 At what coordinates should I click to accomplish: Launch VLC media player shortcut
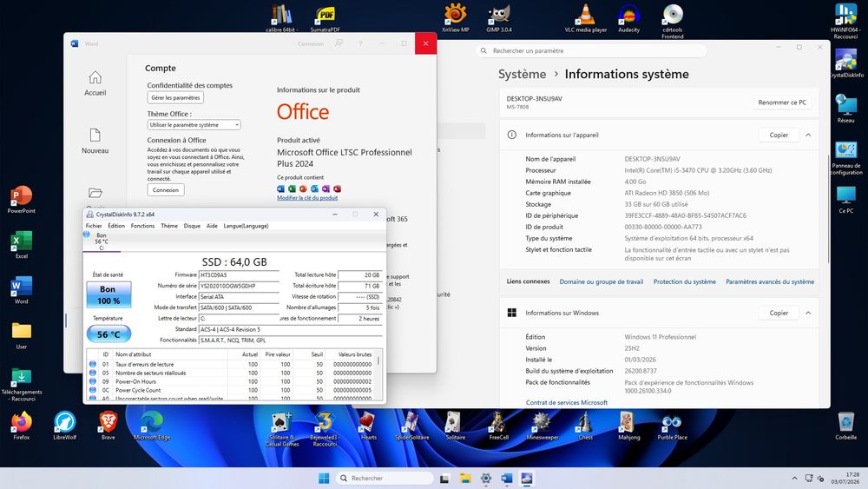(x=586, y=17)
